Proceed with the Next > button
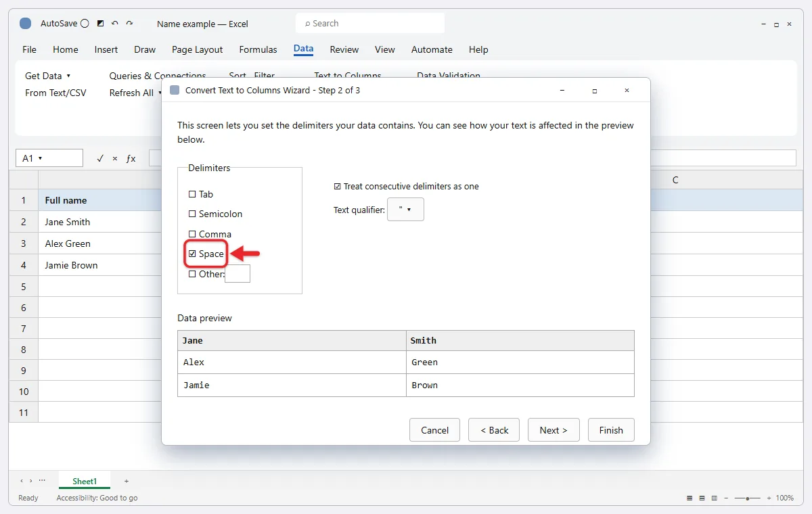This screenshot has height=514, width=812. [x=554, y=430]
